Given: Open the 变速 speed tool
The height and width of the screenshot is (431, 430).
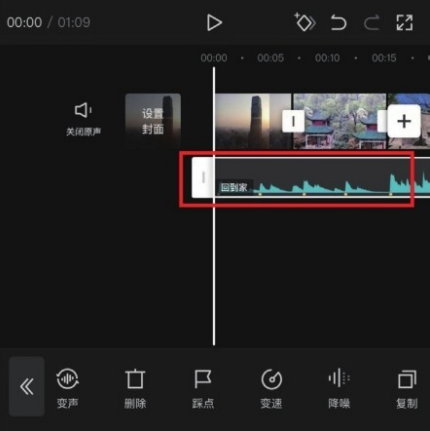Looking at the screenshot, I should (x=271, y=388).
